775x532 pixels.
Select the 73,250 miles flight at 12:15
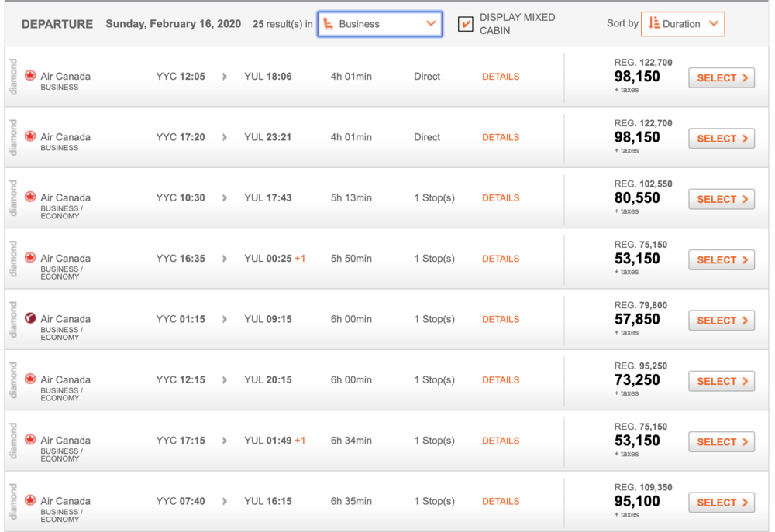click(x=722, y=381)
